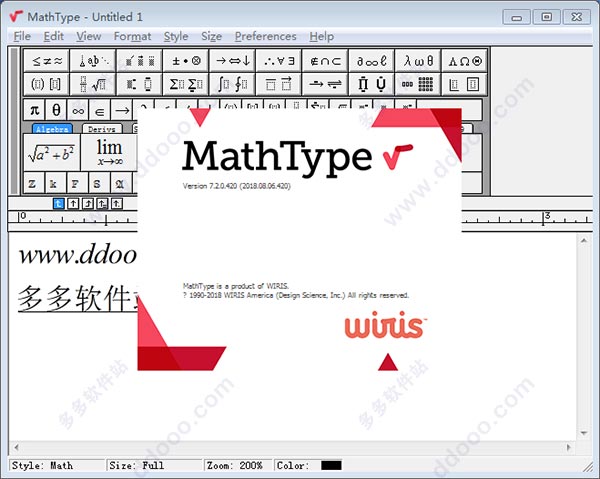Insert the square root a²+b² expression
Screen dimensions: 600x479
pos(52,152)
